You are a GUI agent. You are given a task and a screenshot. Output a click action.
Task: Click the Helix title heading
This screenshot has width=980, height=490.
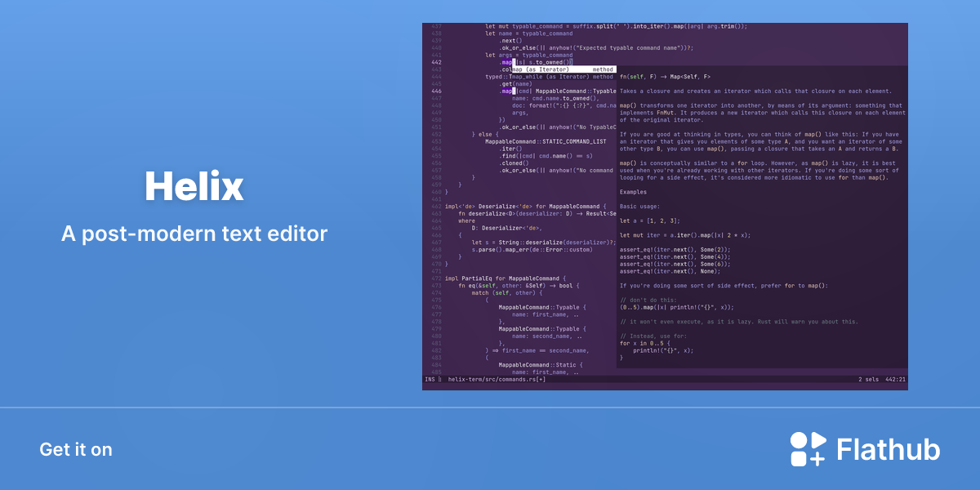(x=194, y=187)
